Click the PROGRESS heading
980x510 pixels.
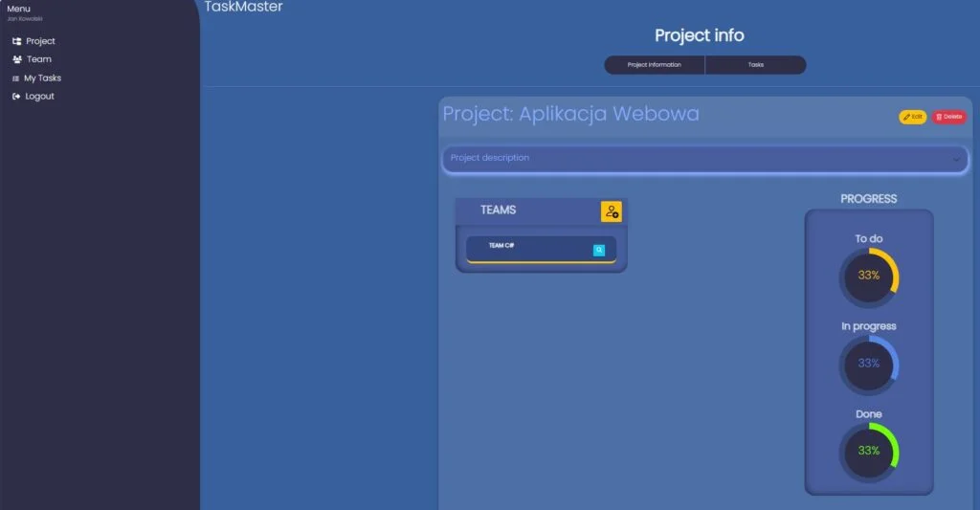coord(869,199)
